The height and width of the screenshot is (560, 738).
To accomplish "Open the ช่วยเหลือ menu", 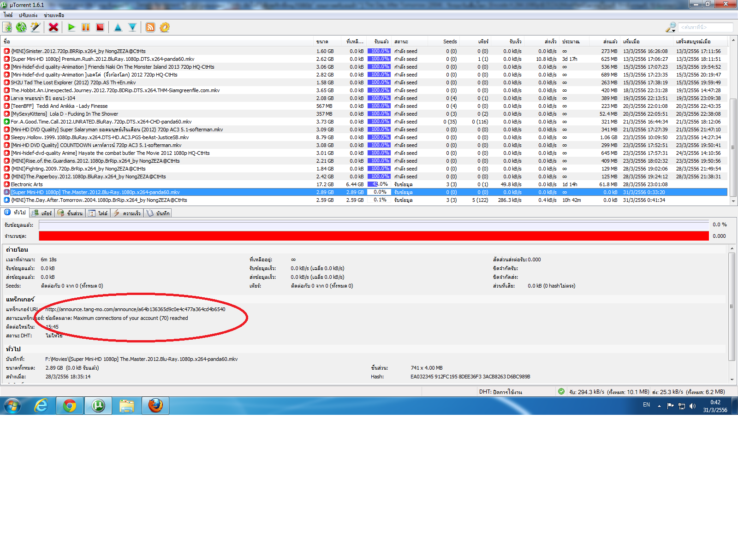I will click(54, 15).
